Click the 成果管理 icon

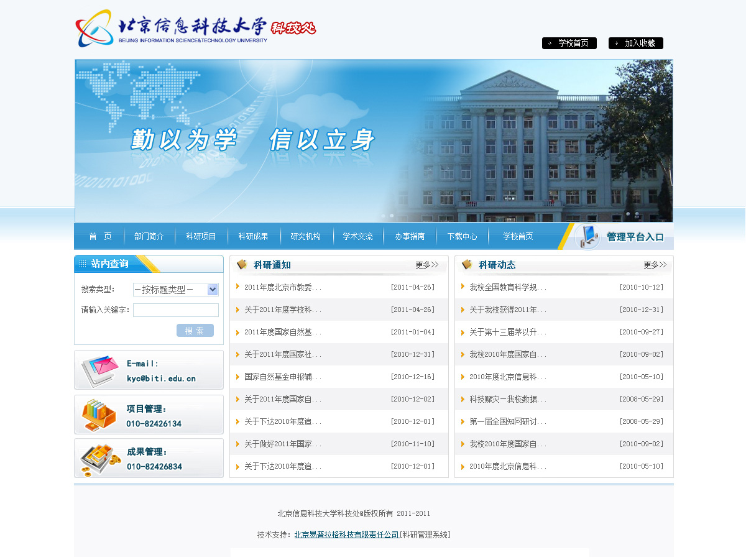[x=100, y=459]
